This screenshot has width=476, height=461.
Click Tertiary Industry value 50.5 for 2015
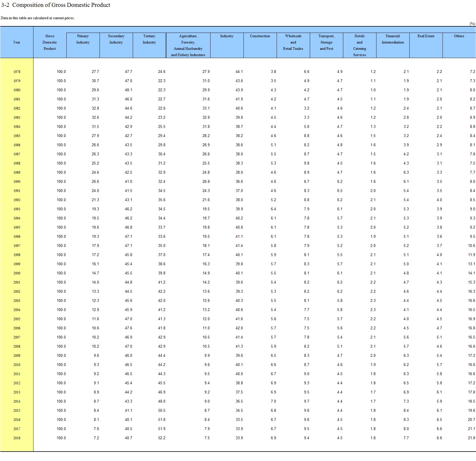162,411
